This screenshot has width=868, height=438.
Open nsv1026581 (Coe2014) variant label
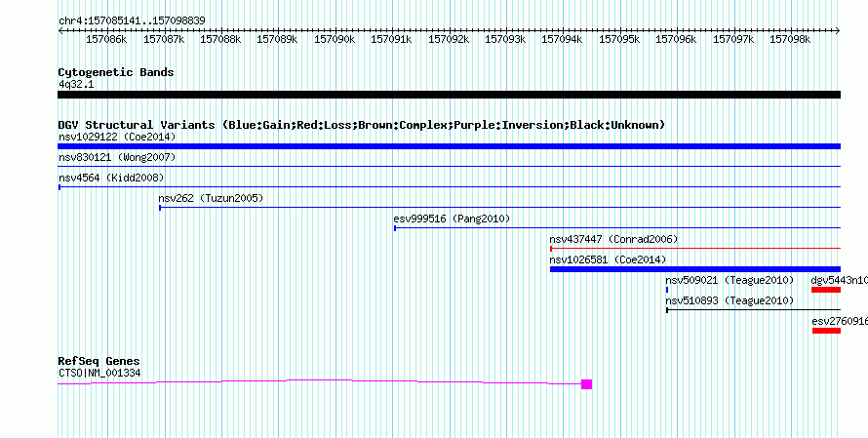(608, 259)
